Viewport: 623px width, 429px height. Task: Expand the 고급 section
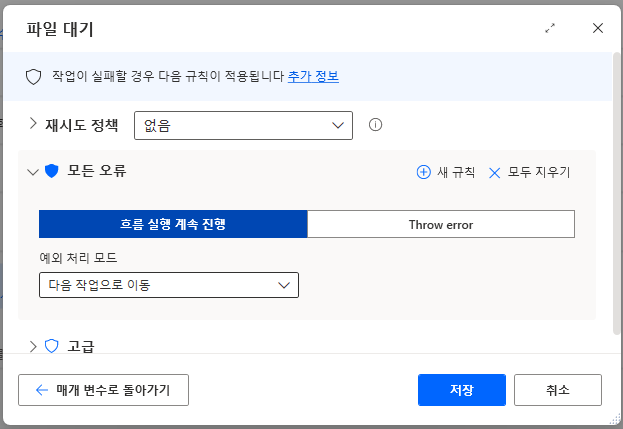click(33, 346)
